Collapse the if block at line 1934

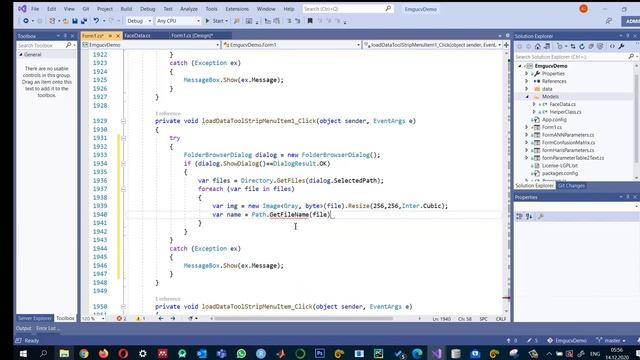pyautogui.click(x=123, y=164)
